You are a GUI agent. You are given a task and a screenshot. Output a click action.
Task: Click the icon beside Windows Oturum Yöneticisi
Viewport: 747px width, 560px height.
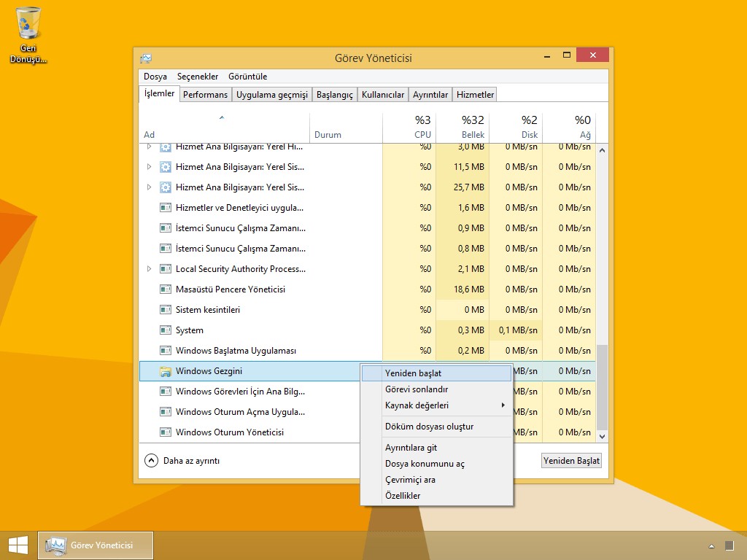coord(166,432)
